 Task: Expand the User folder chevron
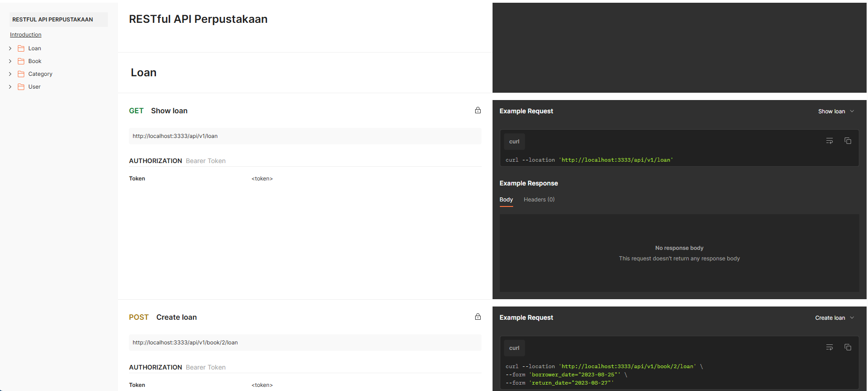coord(10,87)
